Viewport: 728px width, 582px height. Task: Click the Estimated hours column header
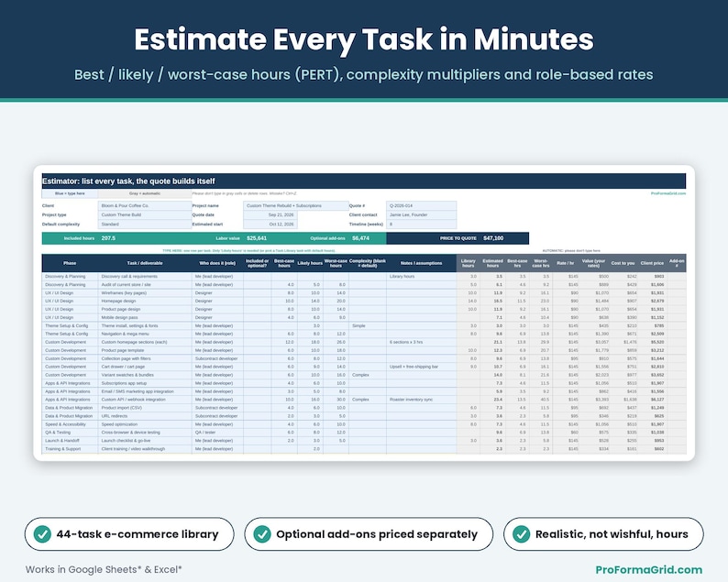[492, 263]
